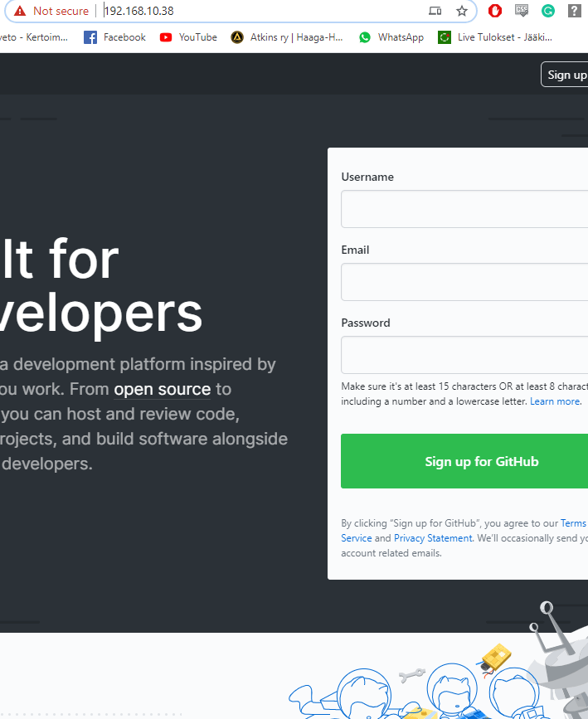Click the question mark extension icon
588x719 pixels.
[574, 11]
